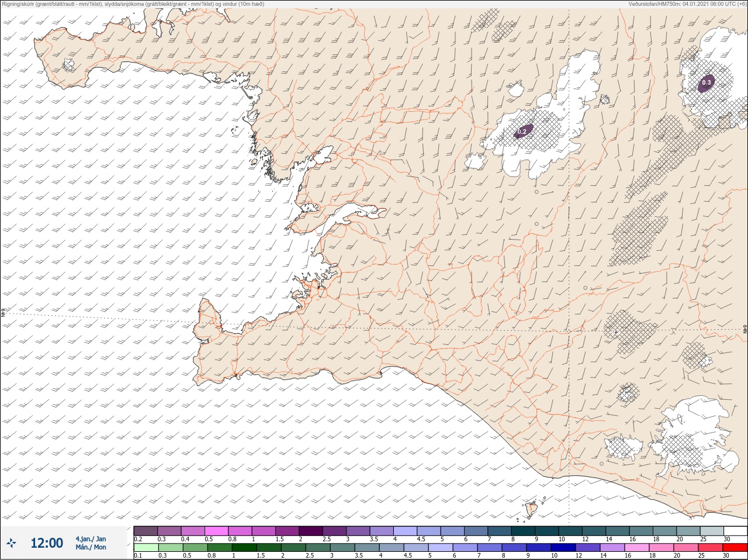Select upper legend lavender swatch between 4 and 4.5
The width and height of the screenshot is (748, 560).
click(x=405, y=531)
